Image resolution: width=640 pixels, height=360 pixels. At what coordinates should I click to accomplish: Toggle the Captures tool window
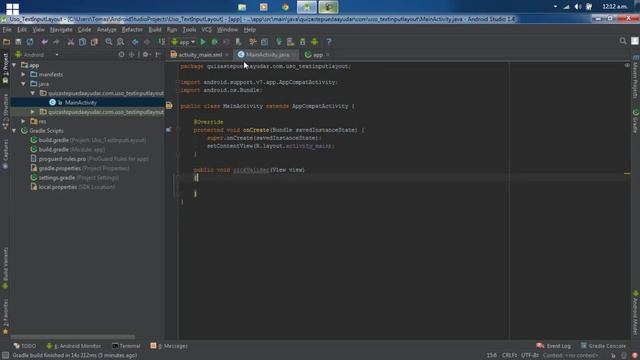pyautogui.click(x=5, y=154)
